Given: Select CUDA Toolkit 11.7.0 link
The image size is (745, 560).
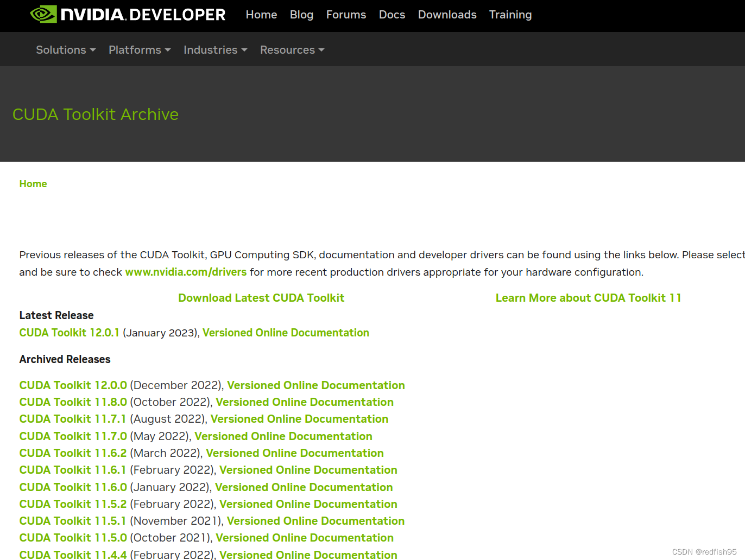Looking at the screenshot, I should click(73, 436).
